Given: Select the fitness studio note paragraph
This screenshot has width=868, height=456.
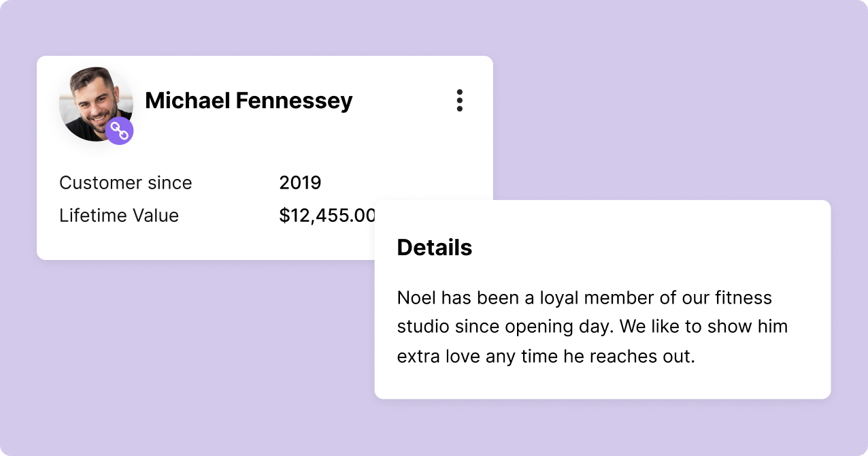Looking at the screenshot, I should pyautogui.click(x=592, y=326).
